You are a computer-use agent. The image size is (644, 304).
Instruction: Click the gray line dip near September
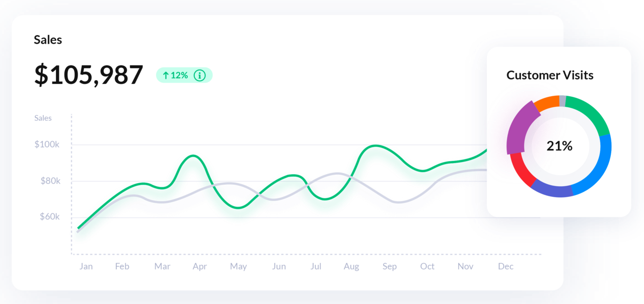click(x=399, y=202)
